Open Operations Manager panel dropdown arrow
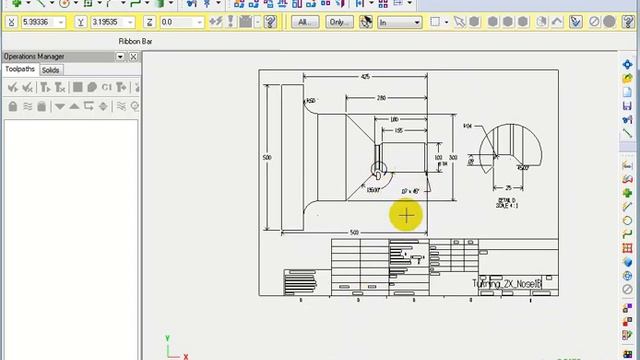 [120, 57]
